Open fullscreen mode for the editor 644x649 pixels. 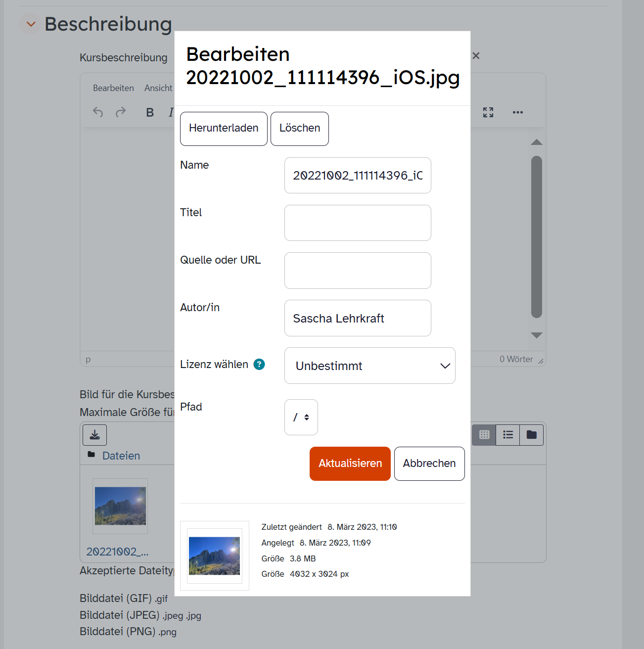coord(488,112)
